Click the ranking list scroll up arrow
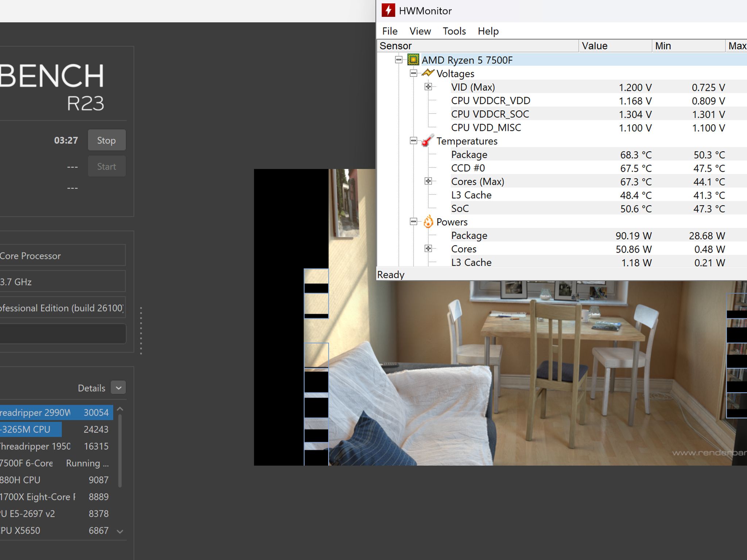 point(120,410)
